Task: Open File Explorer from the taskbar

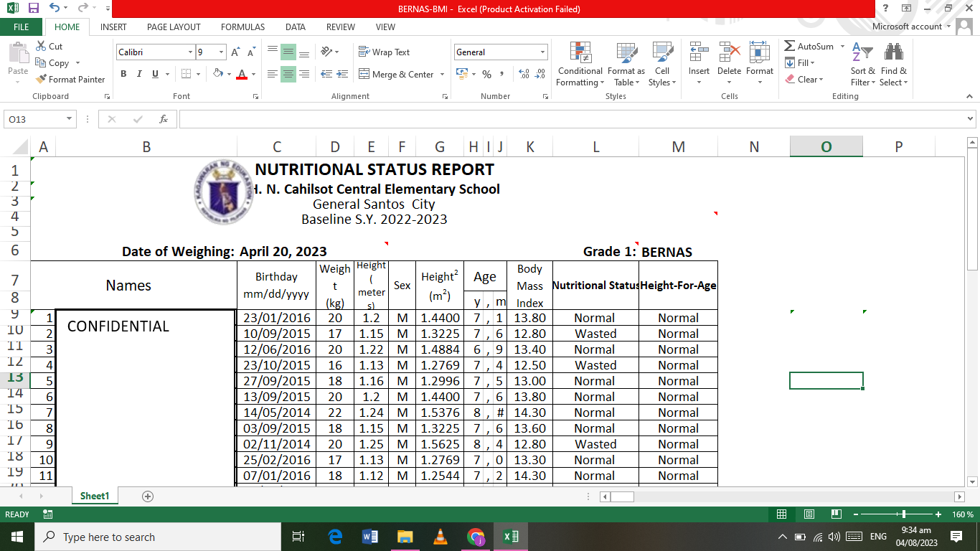Action: click(405, 536)
